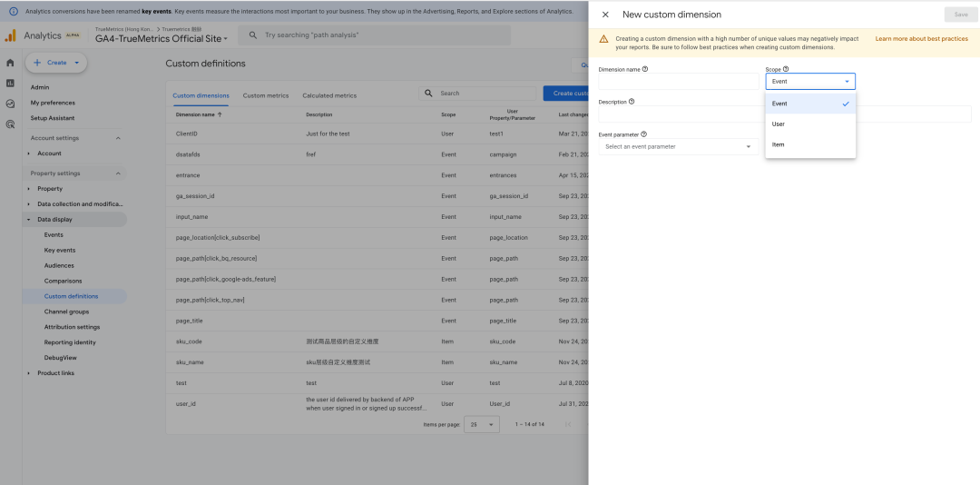Click the top search bar field
The image size is (980, 485).
tap(375, 35)
